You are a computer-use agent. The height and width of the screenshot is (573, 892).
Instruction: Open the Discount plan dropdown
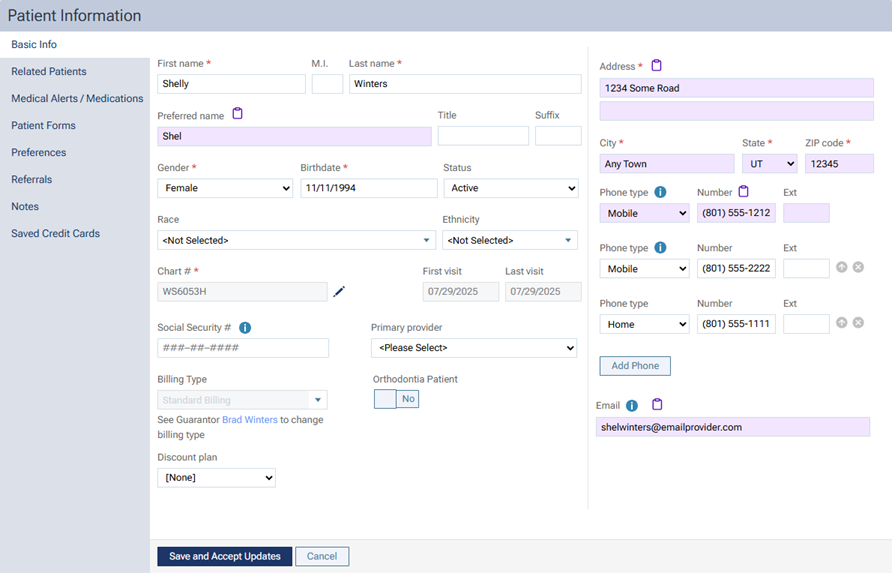(x=216, y=478)
